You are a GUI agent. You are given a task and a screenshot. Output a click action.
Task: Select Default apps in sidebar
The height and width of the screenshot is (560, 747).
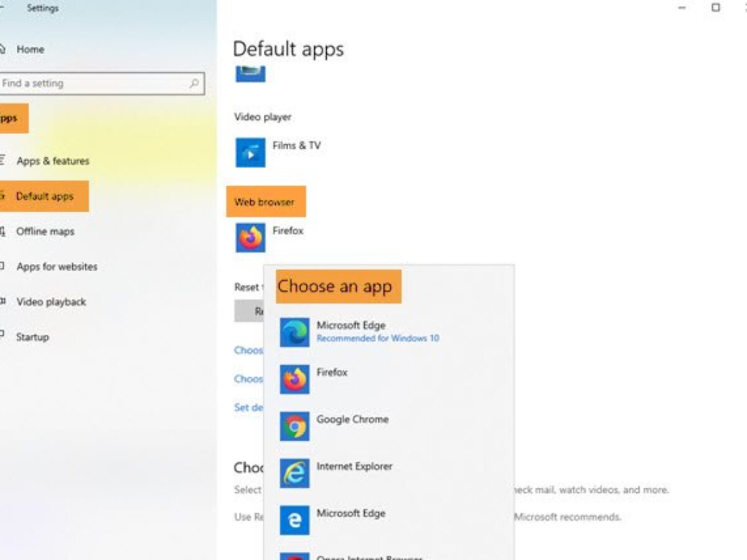pyautogui.click(x=44, y=196)
